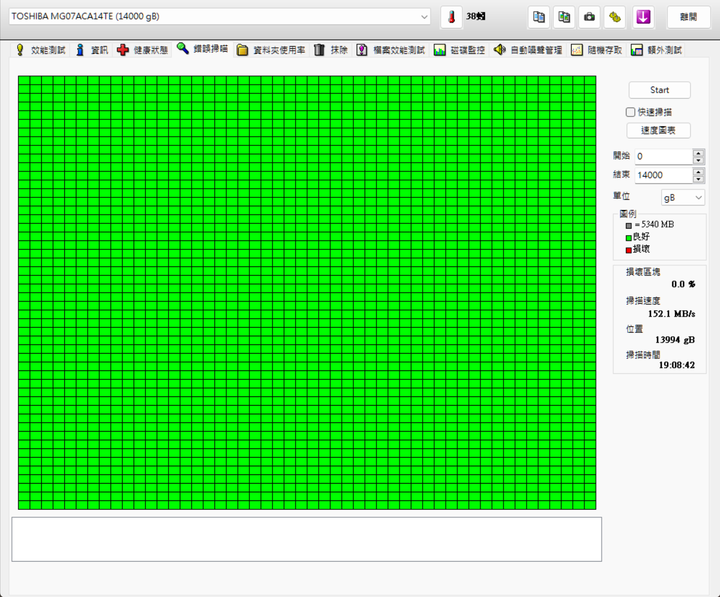Open the 隨機存取 random access tab
This screenshot has width=720, height=597.
pos(596,50)
